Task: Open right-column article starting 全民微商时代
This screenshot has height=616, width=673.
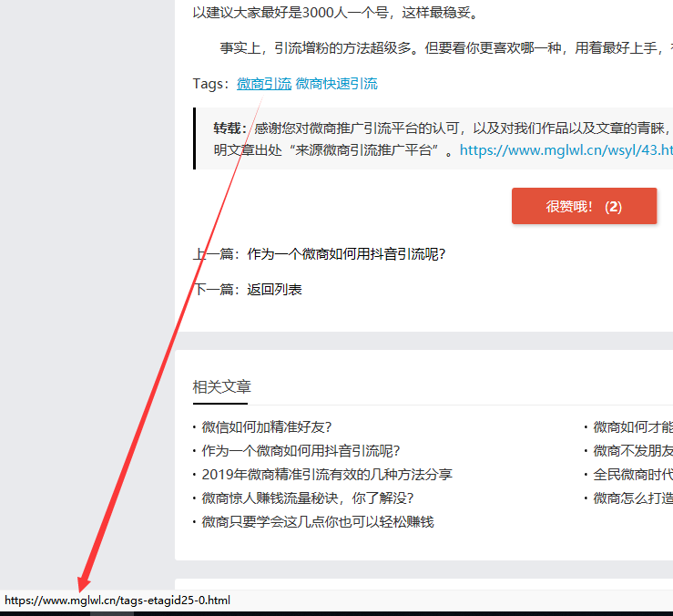Action: [632, 474]
